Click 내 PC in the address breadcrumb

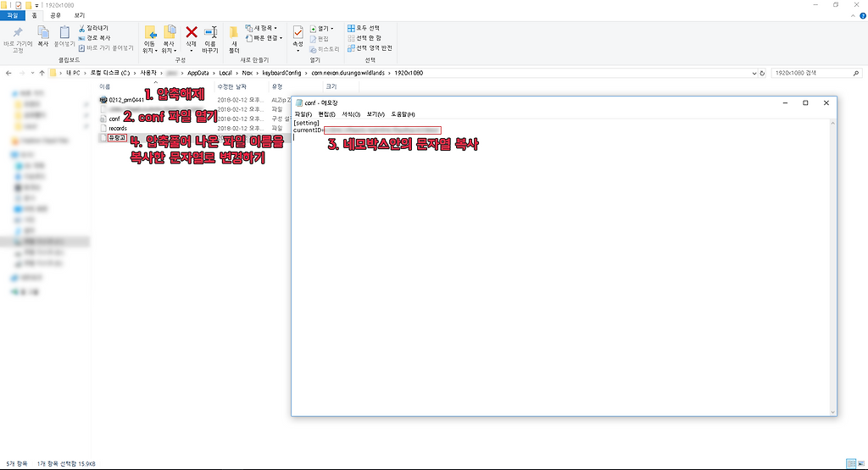[73, 73]
